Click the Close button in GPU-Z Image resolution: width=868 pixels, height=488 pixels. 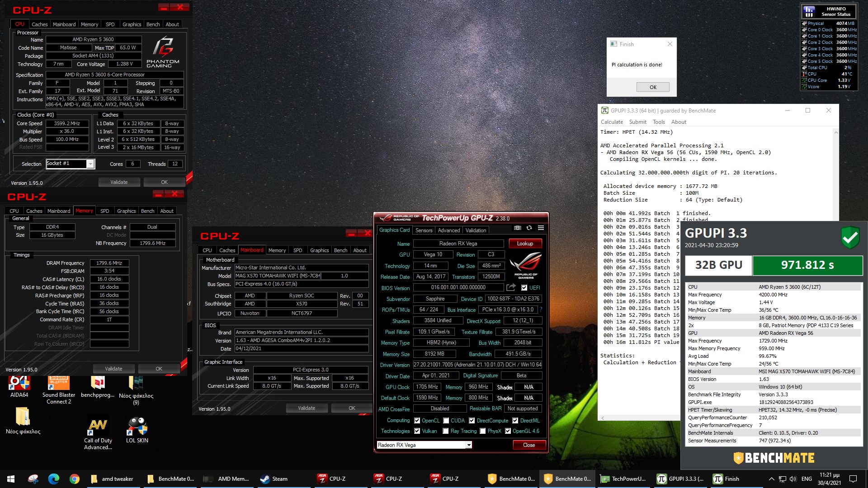coord(529,445)
